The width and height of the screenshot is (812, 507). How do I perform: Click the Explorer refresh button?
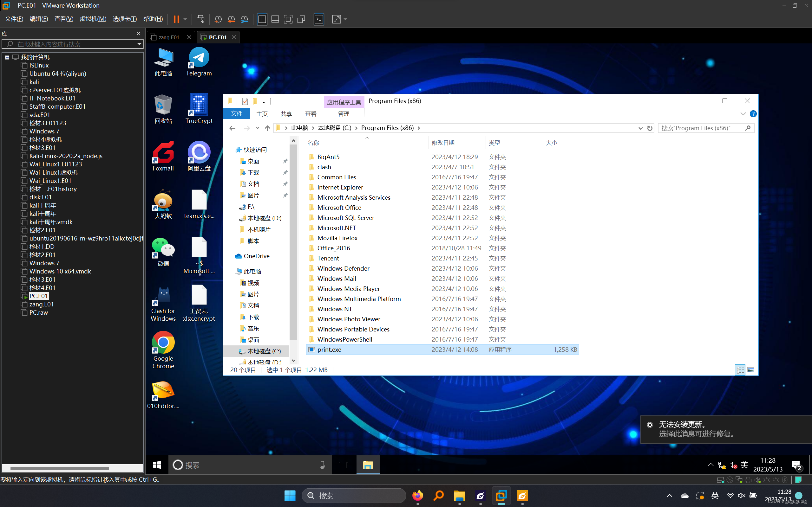tap(650, 128)
